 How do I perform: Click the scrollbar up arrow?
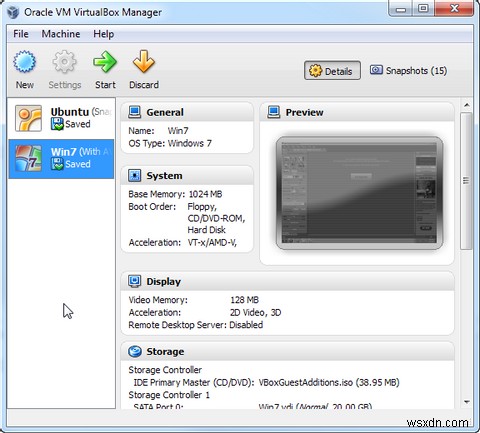pyautogui.click(x=467, y=105)
